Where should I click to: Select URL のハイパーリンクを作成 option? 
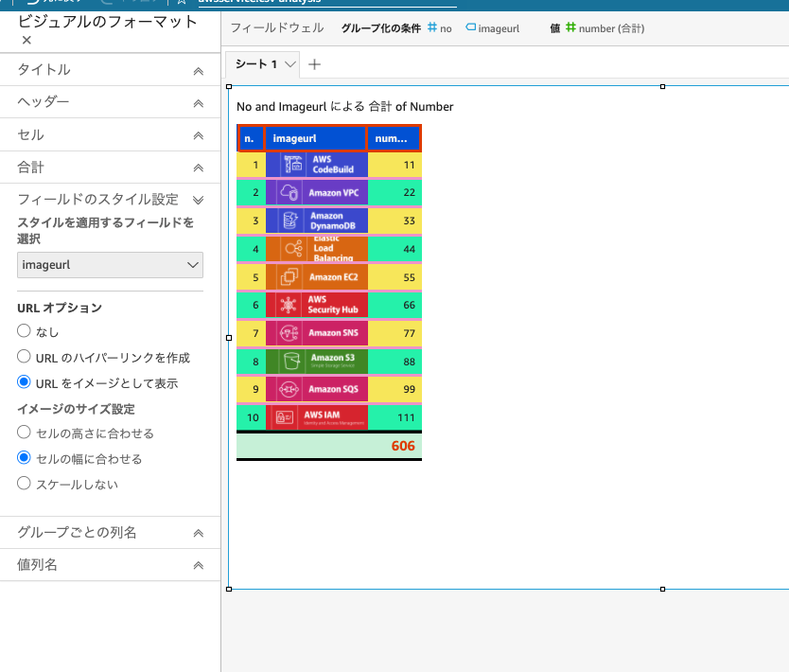coord(24,357)
